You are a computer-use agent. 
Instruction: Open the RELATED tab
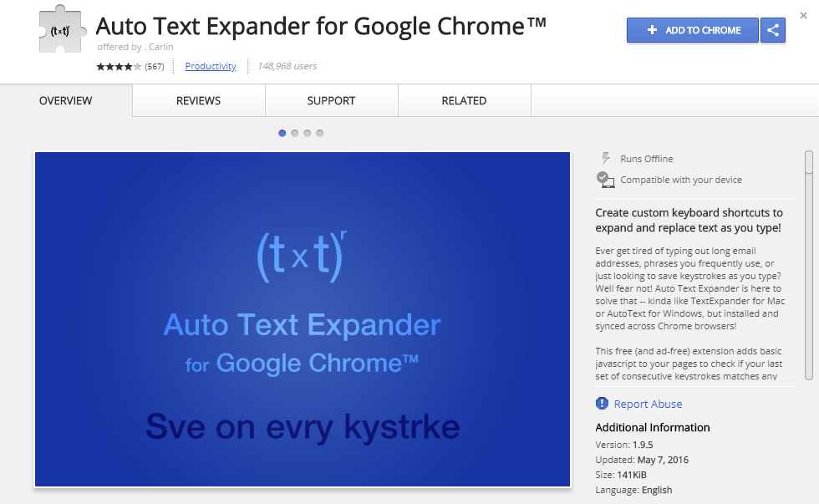pos(464,100)
